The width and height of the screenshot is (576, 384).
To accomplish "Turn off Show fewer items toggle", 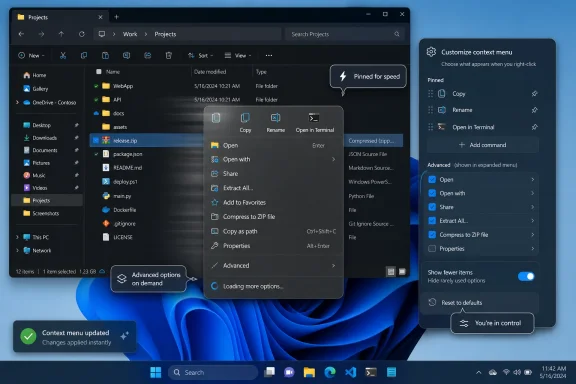I will point(526,276).
